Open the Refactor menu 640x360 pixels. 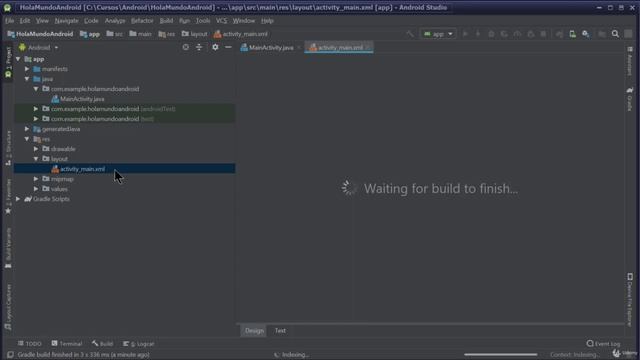click(142, 21)
